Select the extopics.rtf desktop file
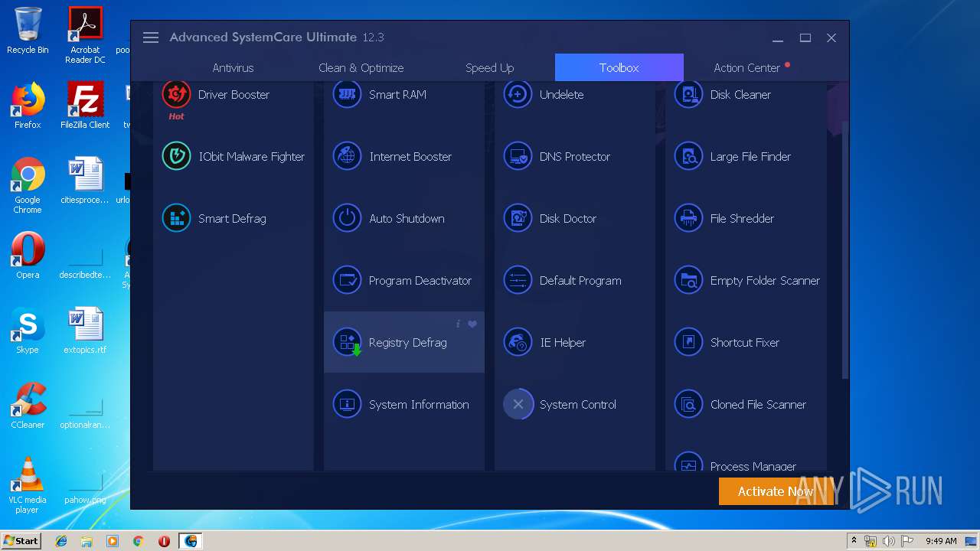980x551 pixels. tap(85, 331)
